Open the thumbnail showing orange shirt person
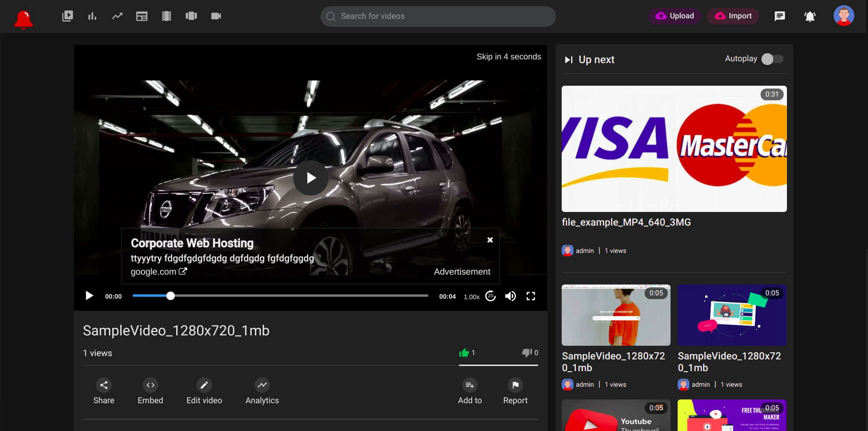The width and height of the screenshot is (868, 431). (x=616, y=315)
